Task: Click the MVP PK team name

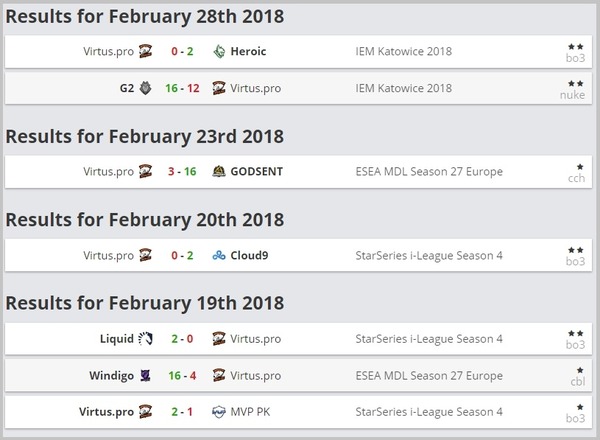Action: 250,412
